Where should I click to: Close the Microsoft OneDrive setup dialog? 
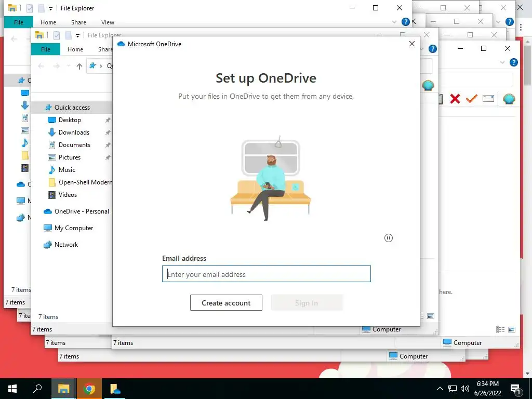tap(412, 44)
